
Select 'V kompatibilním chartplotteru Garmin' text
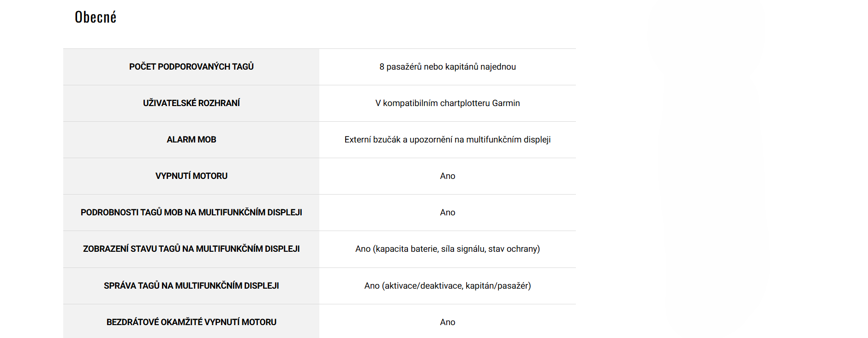[447, 103]
